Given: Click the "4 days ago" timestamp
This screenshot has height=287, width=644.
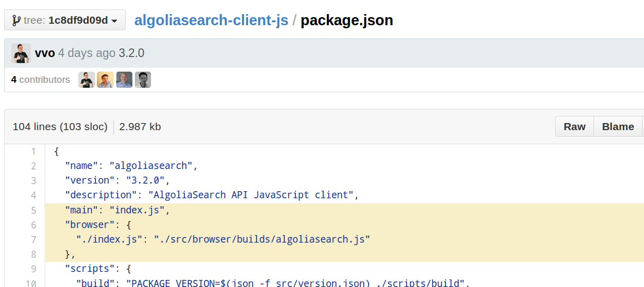Looking at the screenshot, I should pos(87,53).
